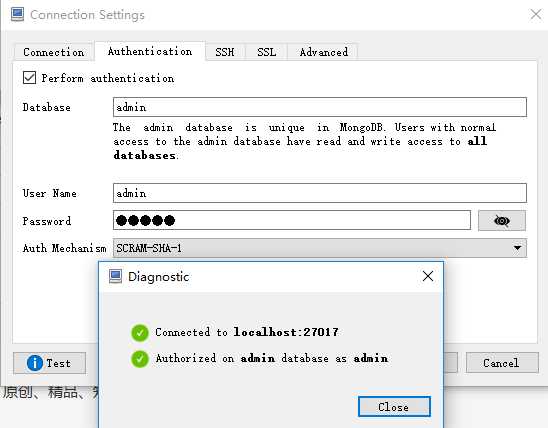
Task: Click the Close button in Diagnostic
Action: click(x=394, y=407)
